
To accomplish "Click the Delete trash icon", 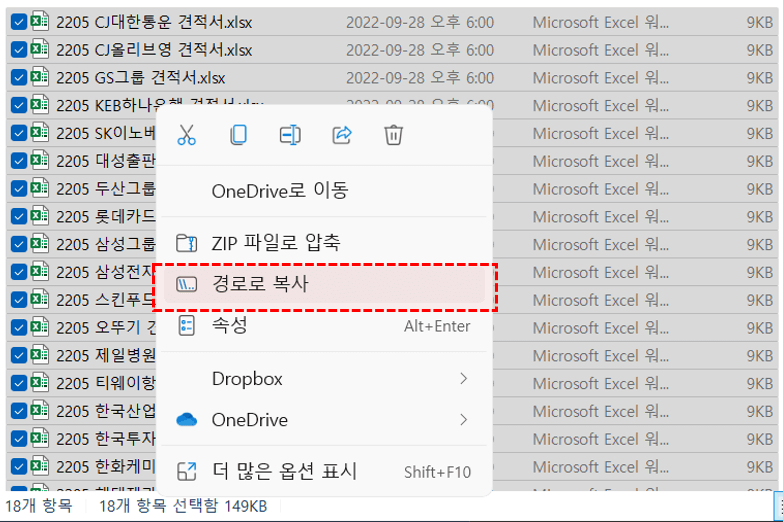I will [393, 135].
